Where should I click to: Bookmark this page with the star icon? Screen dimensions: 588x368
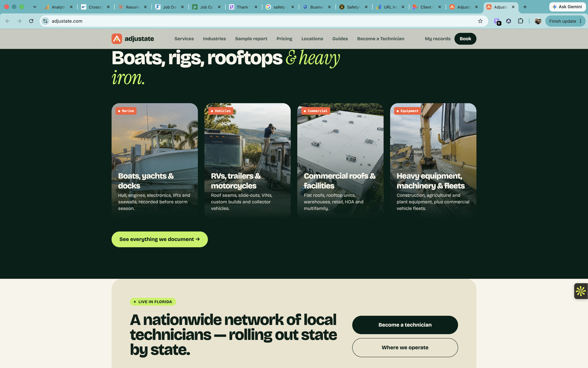tap(480, 21)
